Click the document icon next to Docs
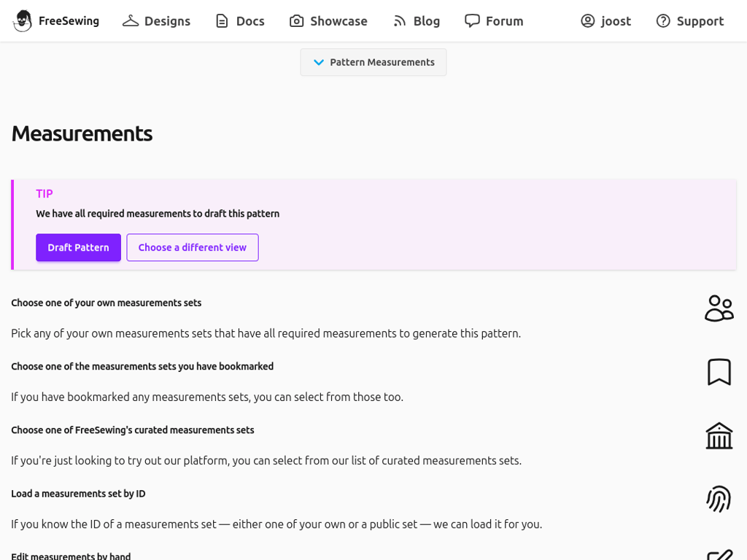 [x=222, y=21]
